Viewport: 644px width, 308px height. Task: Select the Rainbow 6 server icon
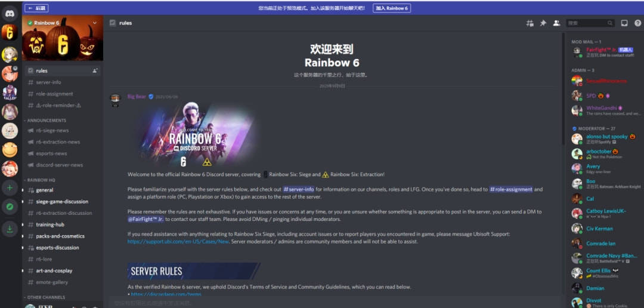10,32
